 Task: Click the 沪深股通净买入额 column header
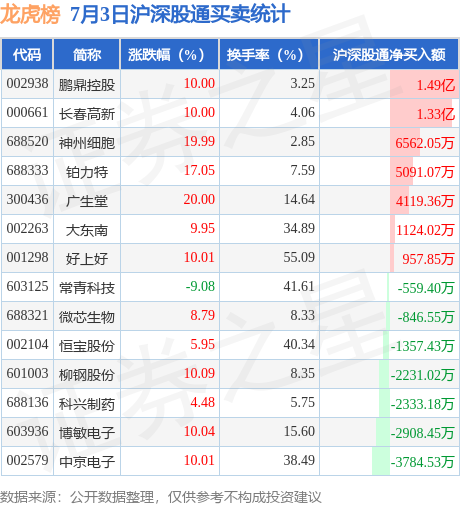point(389,55)
